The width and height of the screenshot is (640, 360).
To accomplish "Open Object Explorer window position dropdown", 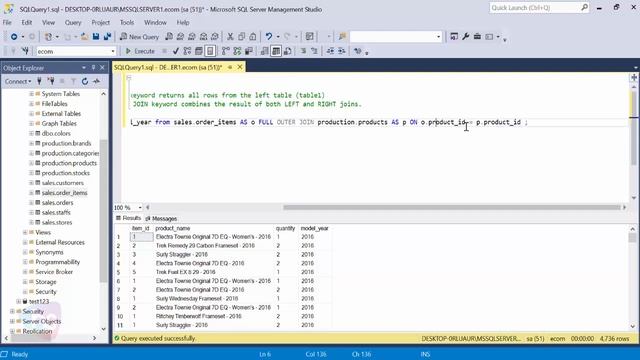I will pos(84,68).
